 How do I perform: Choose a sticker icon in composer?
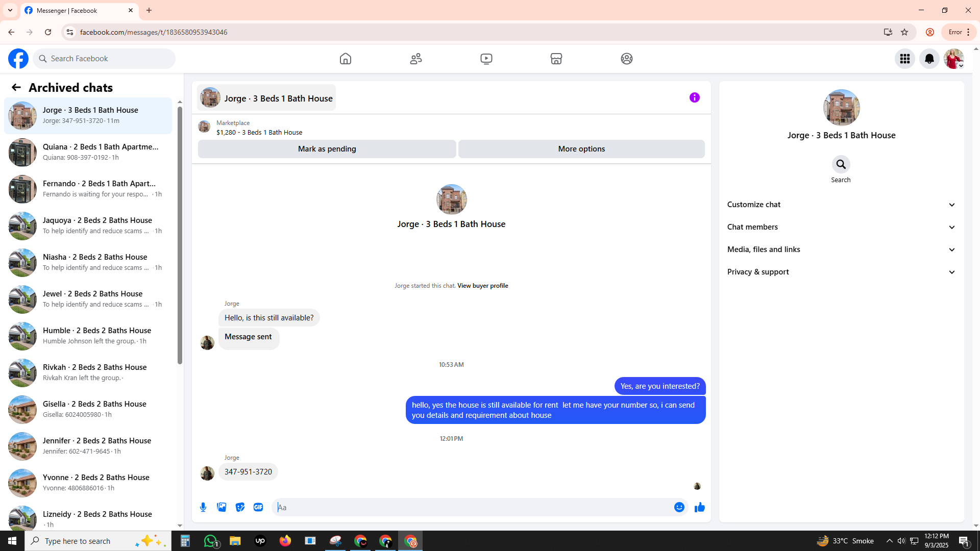[x=240, y=507]
